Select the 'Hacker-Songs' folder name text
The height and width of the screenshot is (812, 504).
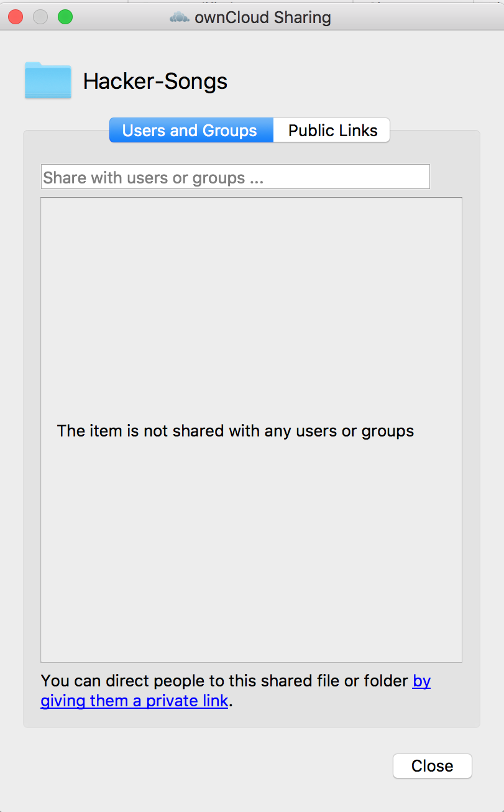pos(155,81)
